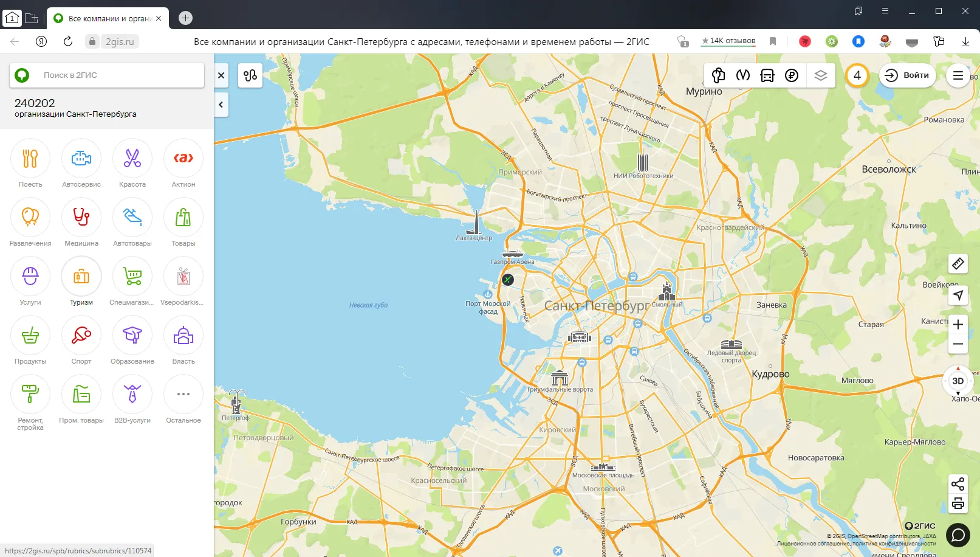Viewport: 980px width, 557px height.
Task: Open the Пром. товары category
Action: click(x=81, y=400)
